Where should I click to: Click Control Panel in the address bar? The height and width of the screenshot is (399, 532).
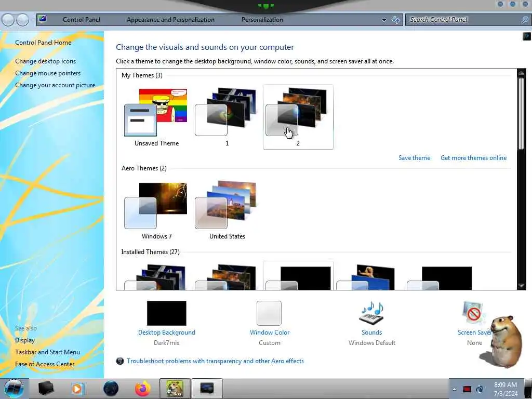82,20
